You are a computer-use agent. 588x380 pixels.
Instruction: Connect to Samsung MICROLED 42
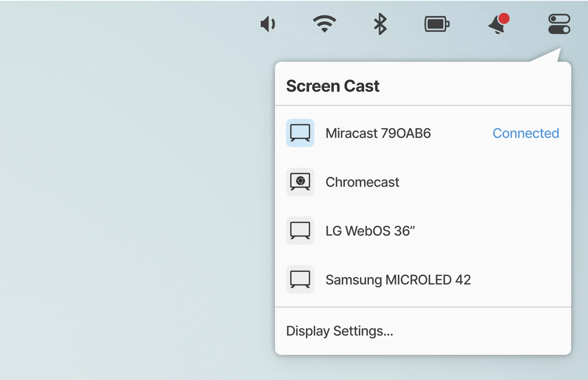click(x=398, y=280)
